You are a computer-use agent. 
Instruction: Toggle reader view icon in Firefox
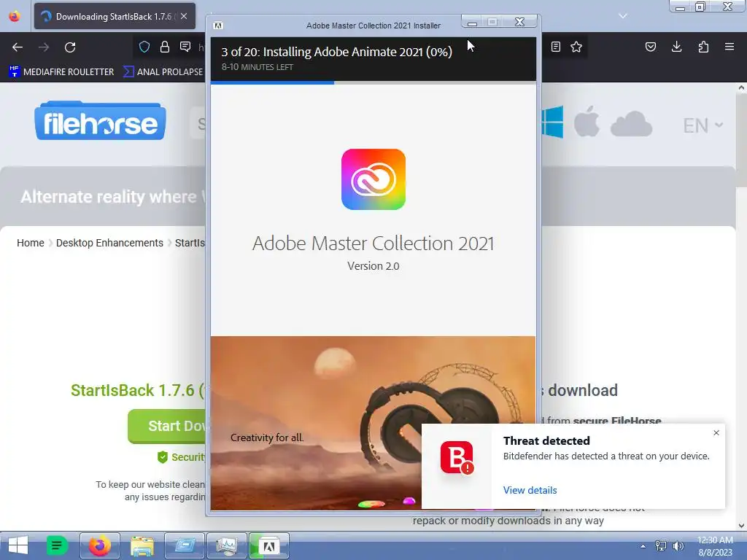click(555, 47)
